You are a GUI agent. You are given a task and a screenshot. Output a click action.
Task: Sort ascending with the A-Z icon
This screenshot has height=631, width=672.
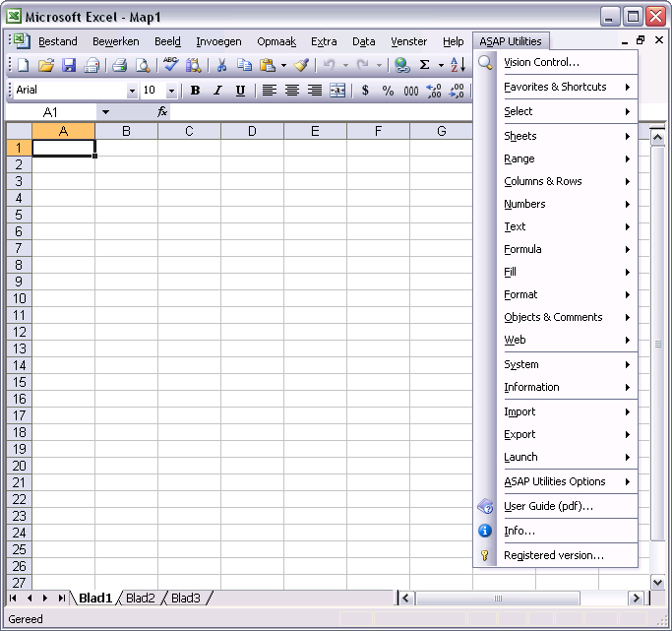tap(458, 65)
